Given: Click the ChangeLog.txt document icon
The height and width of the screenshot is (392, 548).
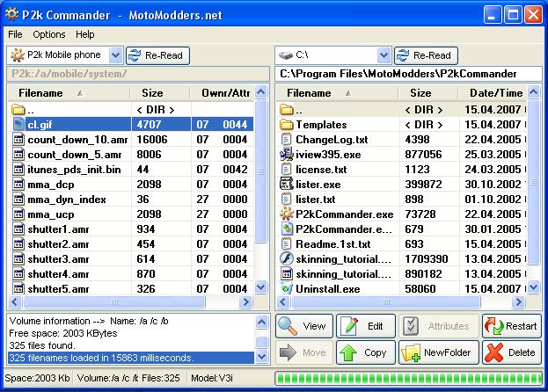Looking at the screenshot, I should [286, 140].
